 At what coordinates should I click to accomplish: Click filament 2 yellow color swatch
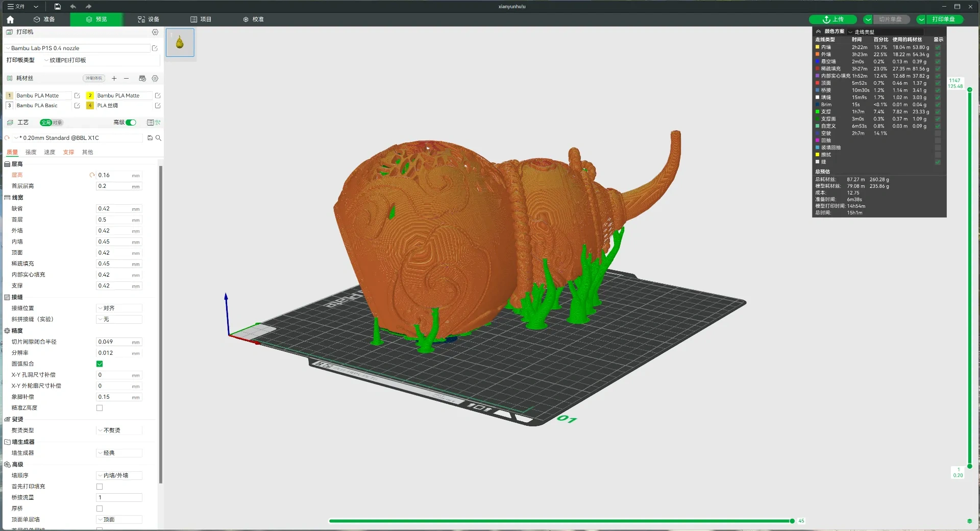click(90, 95)
